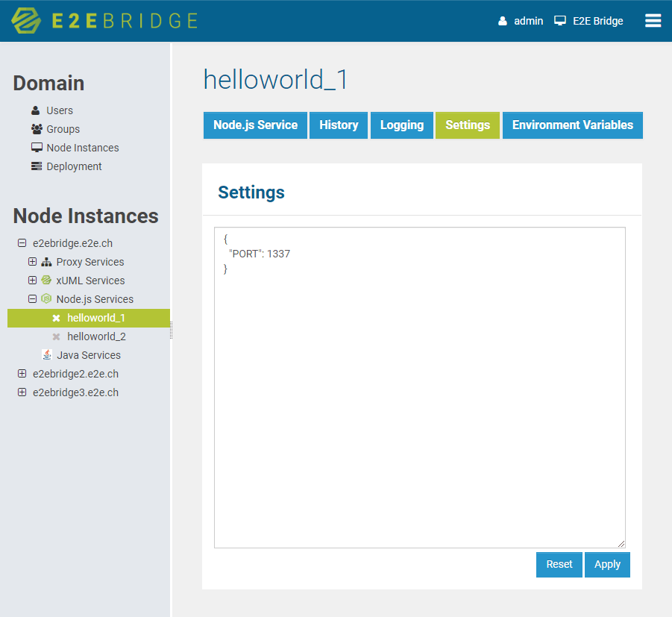Image resolution: width=672 pixels, height=617 pixels.
Task: Expand the e2ebridge2.e2e.ch node
Action: click(22, 373)
